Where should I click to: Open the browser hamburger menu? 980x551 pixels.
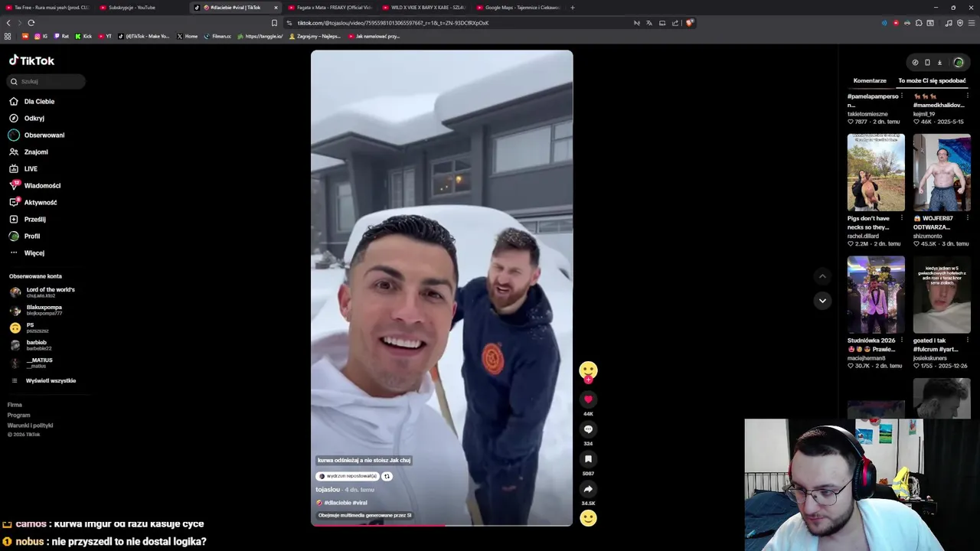tap(971, 23)
